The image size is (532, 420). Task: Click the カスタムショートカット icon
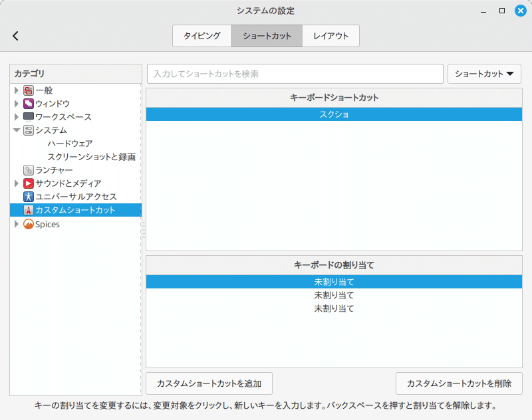[x=29, y=210]
